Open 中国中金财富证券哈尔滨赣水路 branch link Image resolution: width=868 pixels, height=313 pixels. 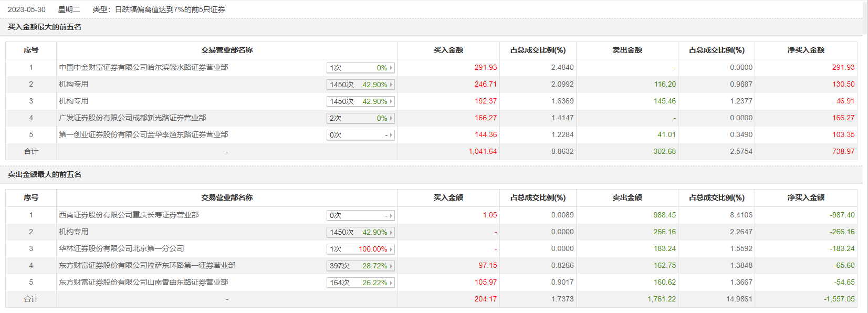pos(143,67)
